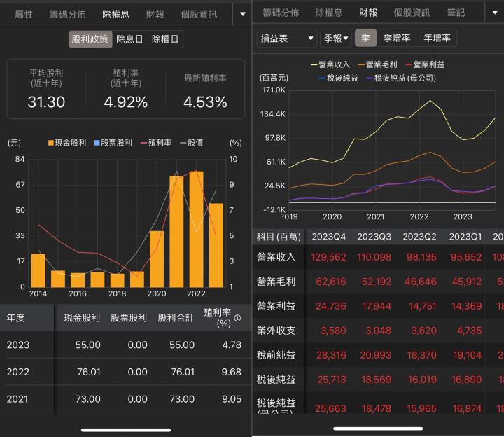Toggle the 股票股利 blue legend swatch

(x=97, y=143)
